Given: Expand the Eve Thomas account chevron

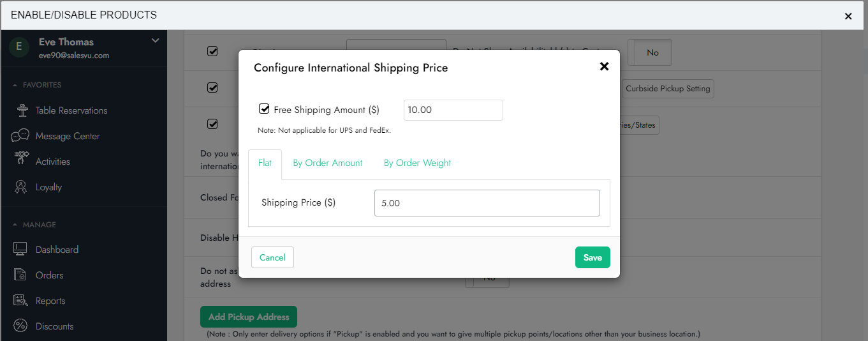Looking at the screenshot, I should [x=155, y=41].
